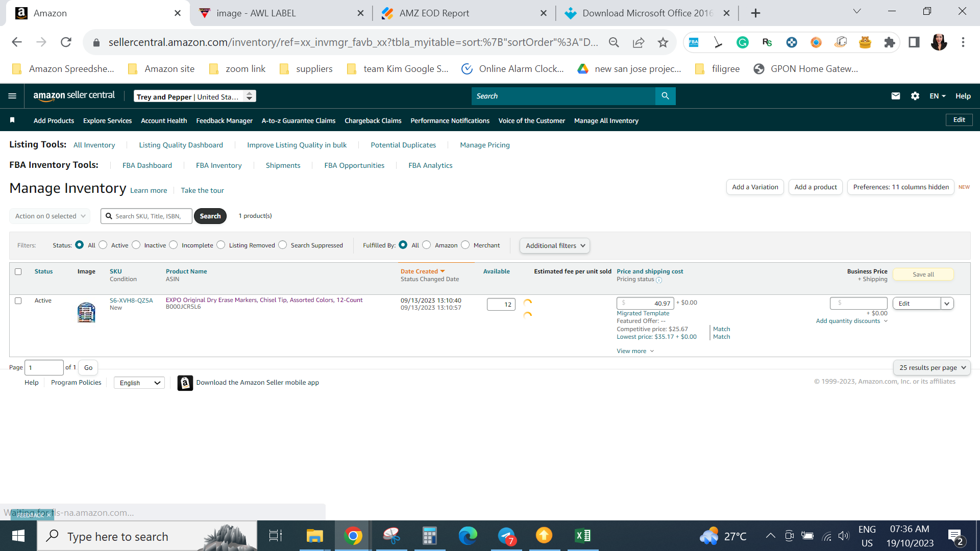This screenshot has width=980, height=551.
Task: Open the Trey and Pepper account switcher
Action: tap(195, 96)
